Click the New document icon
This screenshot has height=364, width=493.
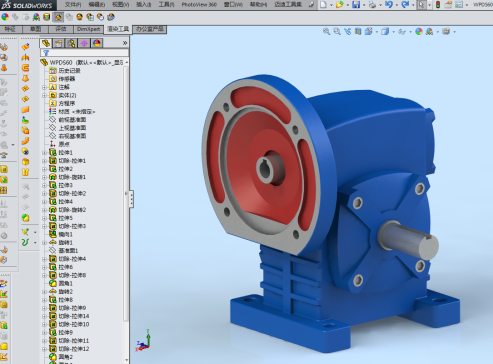323,5
